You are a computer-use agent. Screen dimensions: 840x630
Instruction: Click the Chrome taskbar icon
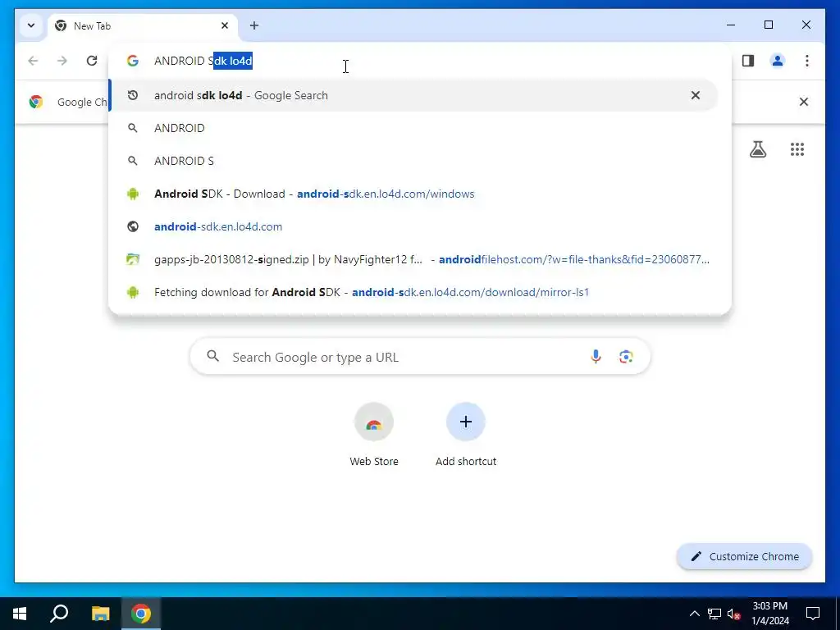141,614
